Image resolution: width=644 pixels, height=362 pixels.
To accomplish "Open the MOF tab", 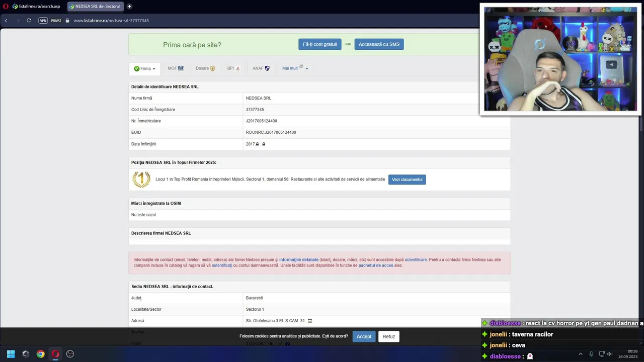I will click(176, 68).
